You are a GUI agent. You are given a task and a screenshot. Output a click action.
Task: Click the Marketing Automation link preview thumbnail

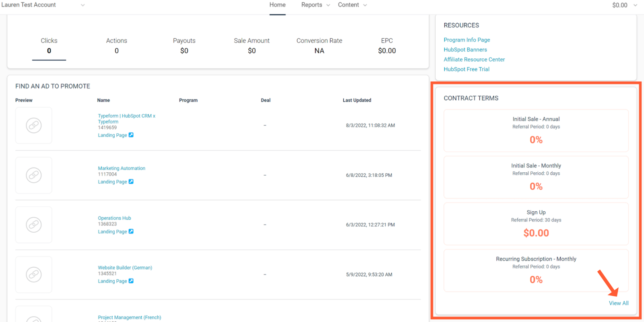[34, 175]
